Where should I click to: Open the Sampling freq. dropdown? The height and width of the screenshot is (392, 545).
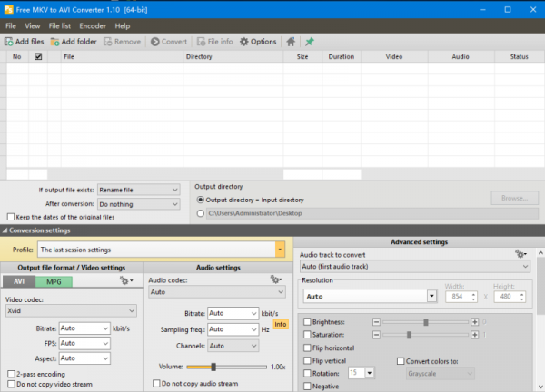[233, 329]
